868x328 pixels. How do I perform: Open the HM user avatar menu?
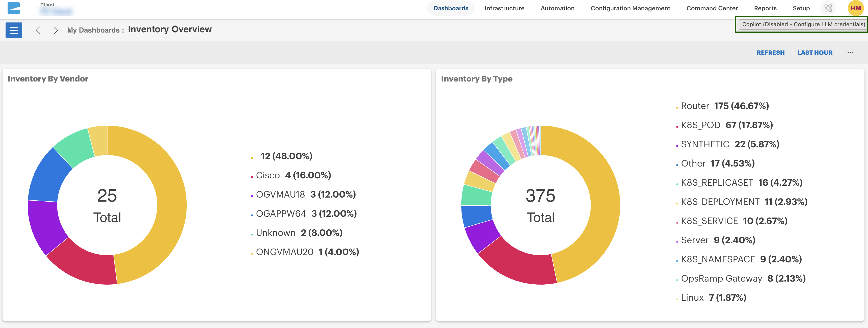point(855,8)
